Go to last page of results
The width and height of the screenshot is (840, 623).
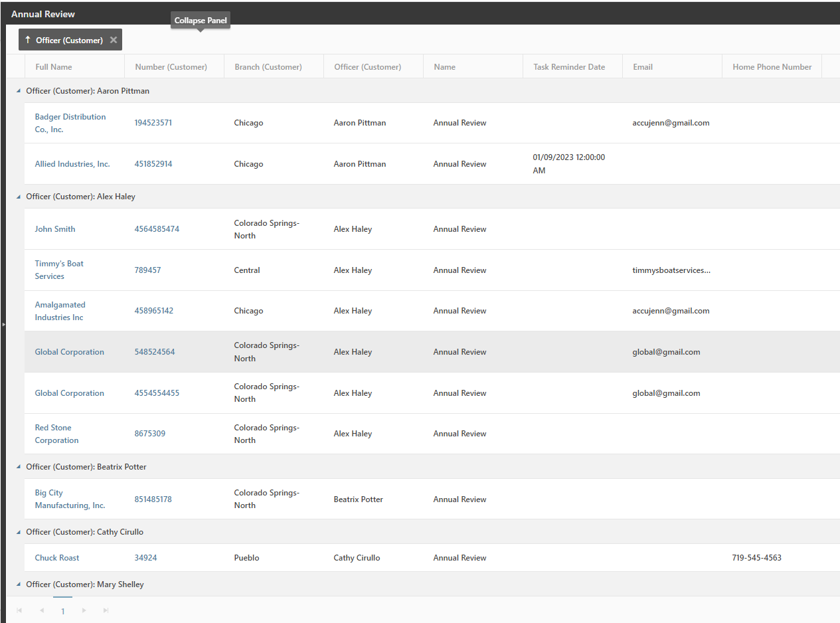pyautogui.click(x=106, y=610)
